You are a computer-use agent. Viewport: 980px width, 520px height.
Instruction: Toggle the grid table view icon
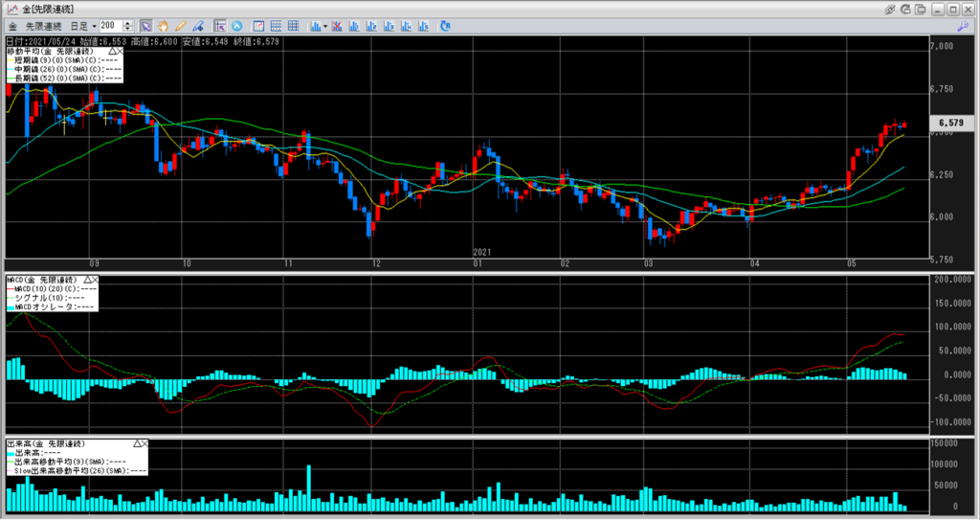[x=276, y=25]
